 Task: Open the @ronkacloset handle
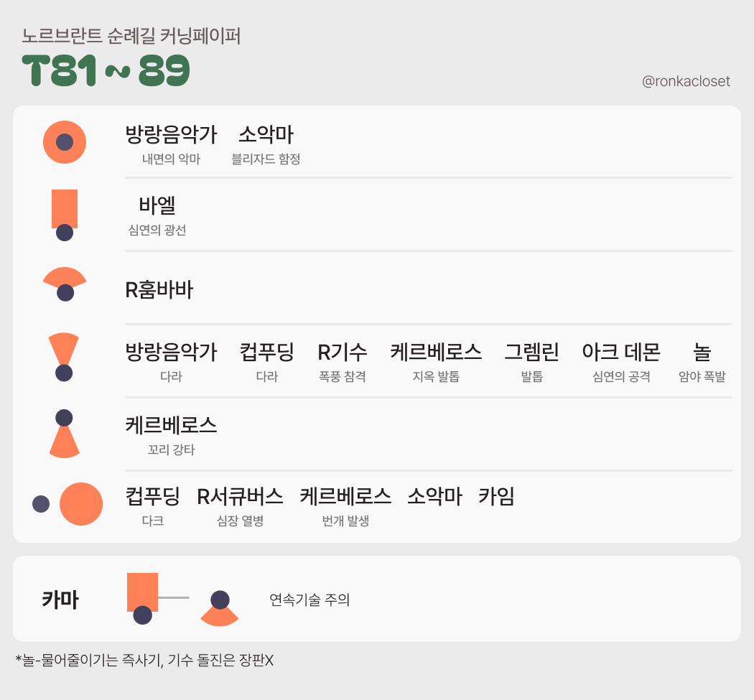tap(686, 81)
